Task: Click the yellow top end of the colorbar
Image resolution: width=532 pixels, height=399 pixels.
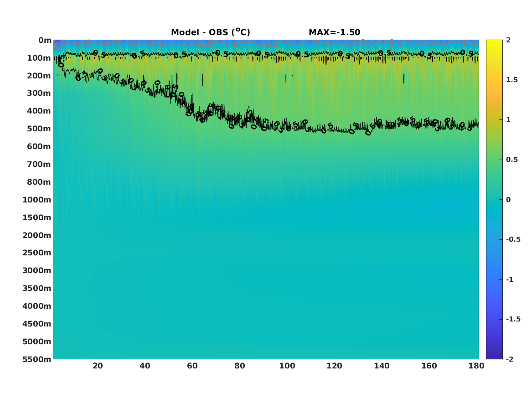Action: point(494,42)
